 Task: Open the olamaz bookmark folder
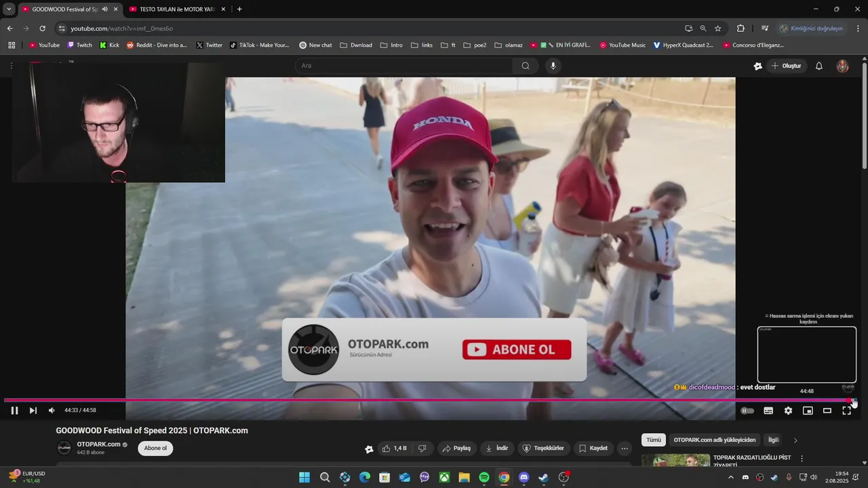509,45
